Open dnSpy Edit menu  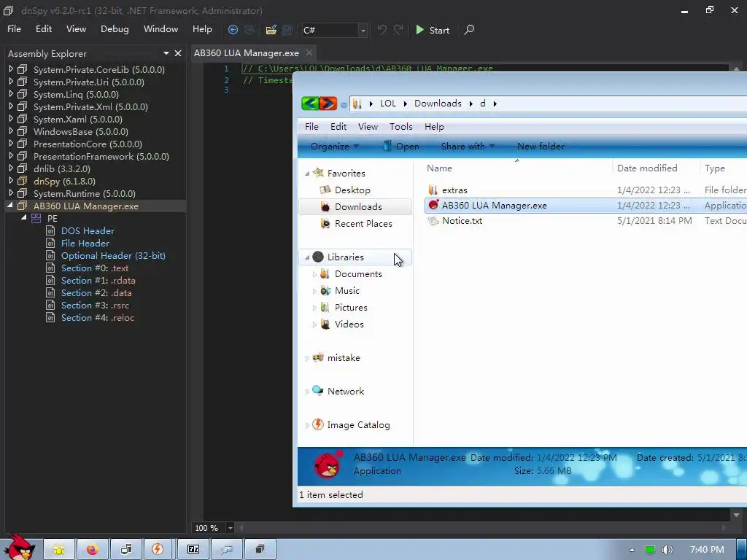coord(43,29)
